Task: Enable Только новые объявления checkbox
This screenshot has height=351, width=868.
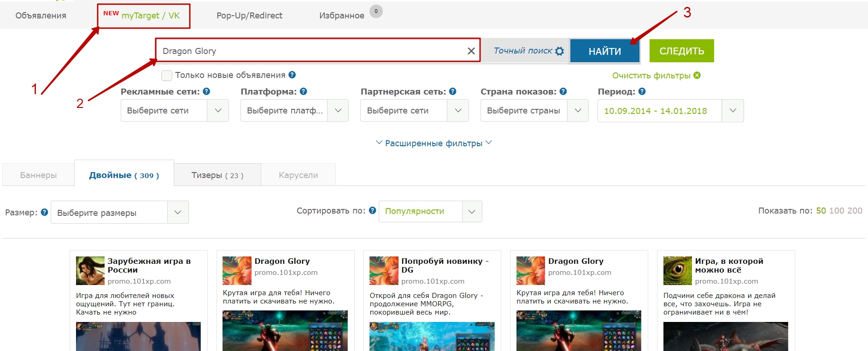Action: click(167, 75)
